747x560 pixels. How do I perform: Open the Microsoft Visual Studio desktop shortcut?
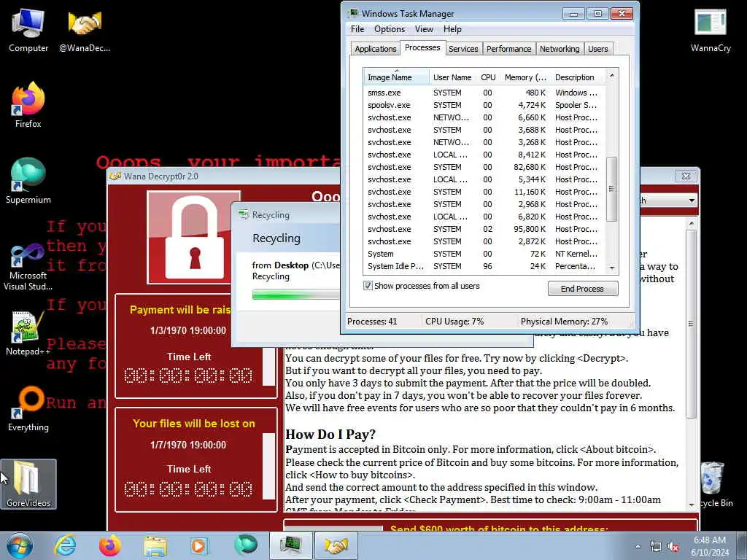coord(28,267)
